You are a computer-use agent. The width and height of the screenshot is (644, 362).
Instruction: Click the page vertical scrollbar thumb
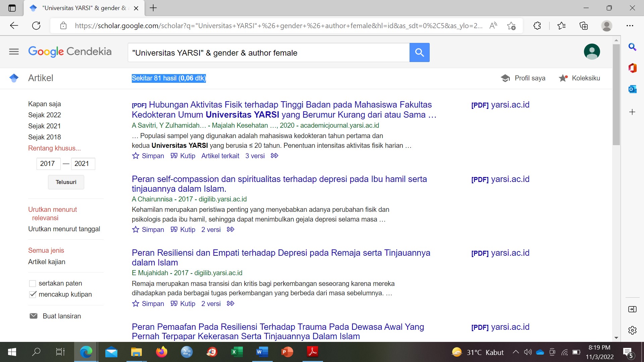click(x=616, y=95)
